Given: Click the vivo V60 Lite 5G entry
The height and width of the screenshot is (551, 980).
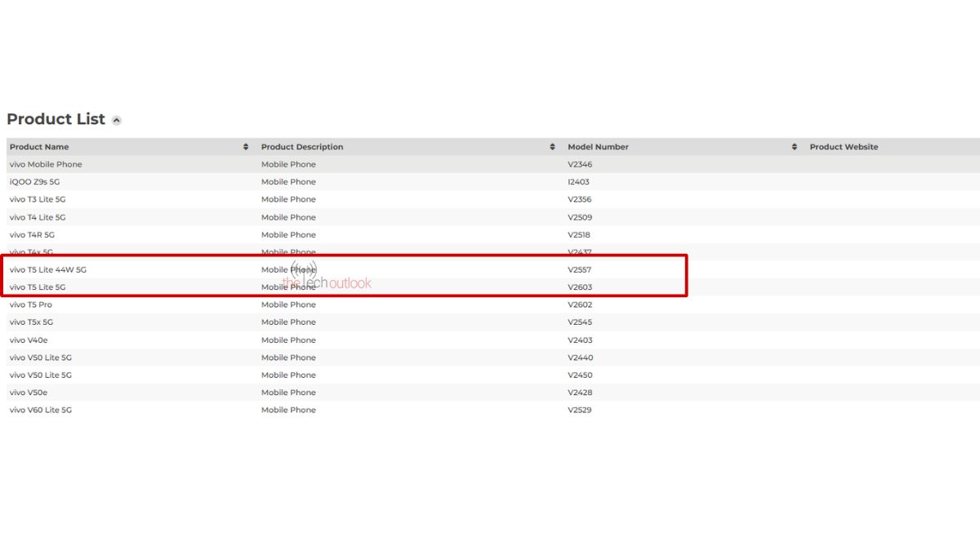Looking at the screenshot, I should [x=41, y=410].
